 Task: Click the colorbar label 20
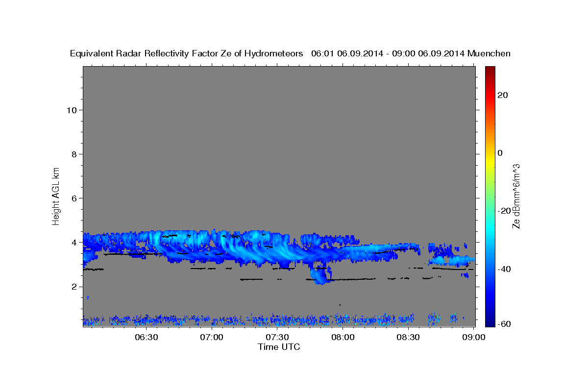tap(502, 95)
